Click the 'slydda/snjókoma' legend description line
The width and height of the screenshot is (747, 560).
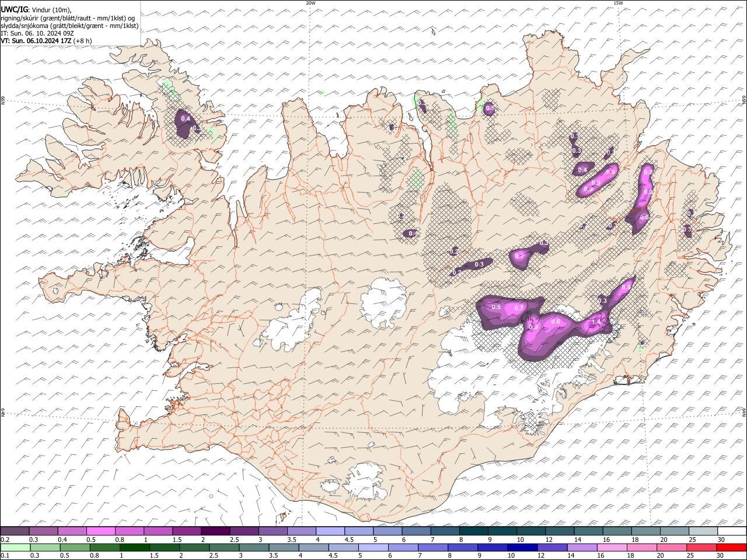69,26
